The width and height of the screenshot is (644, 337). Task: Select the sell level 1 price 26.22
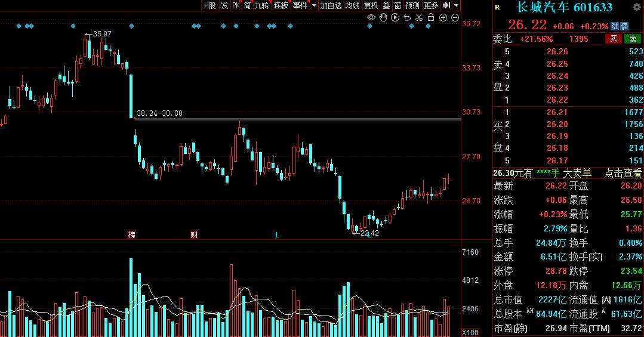point(557,100)
